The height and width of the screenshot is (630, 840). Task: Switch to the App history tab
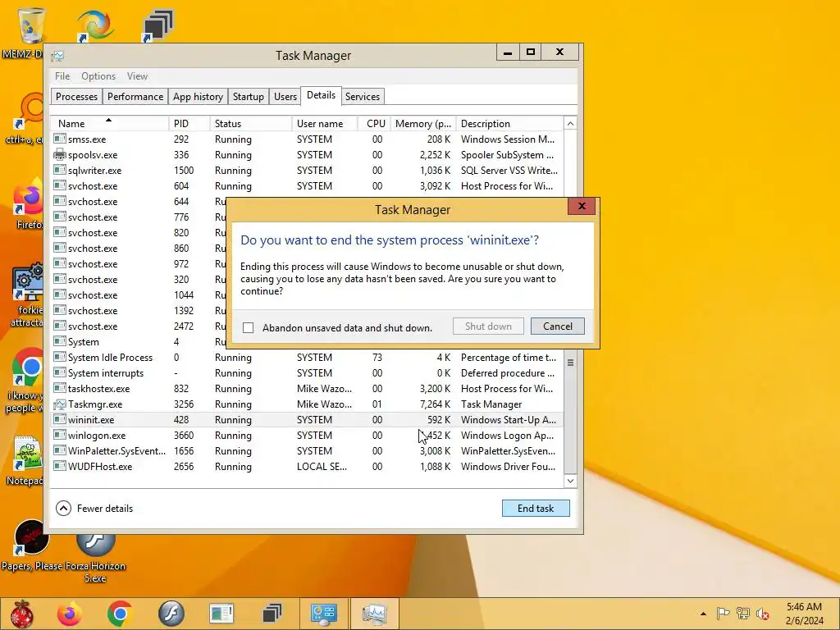pos(198,97)
